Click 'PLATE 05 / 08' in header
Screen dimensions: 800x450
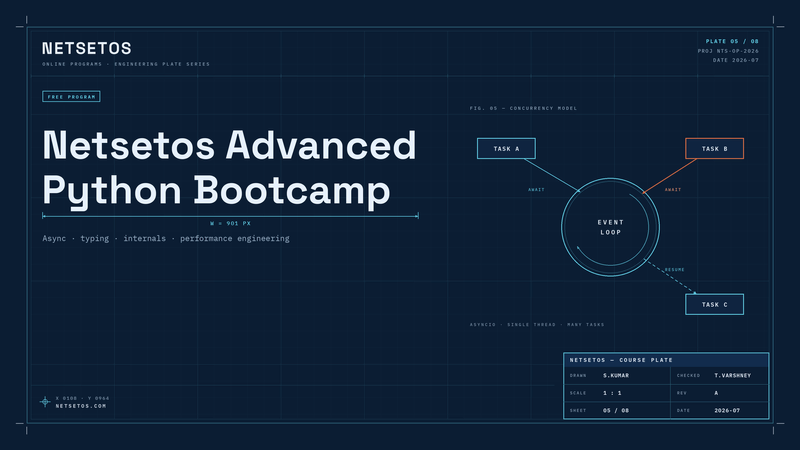(x=732, y=41)
